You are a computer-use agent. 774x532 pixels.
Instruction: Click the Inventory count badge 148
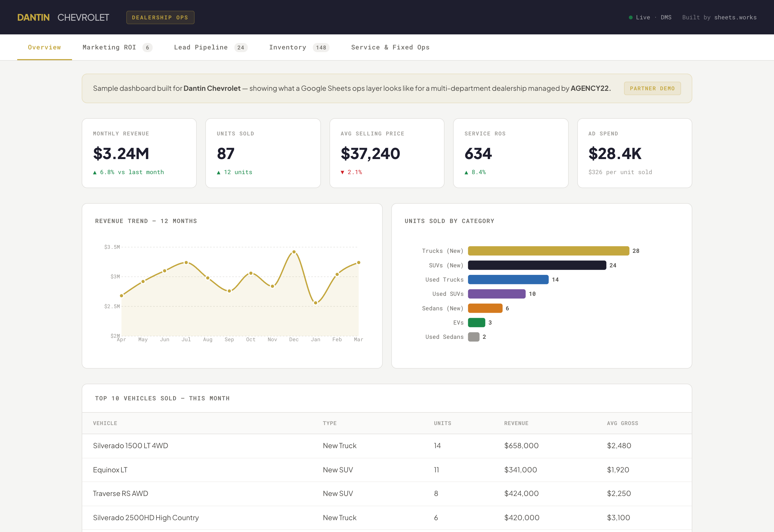(x=321, y=48)
